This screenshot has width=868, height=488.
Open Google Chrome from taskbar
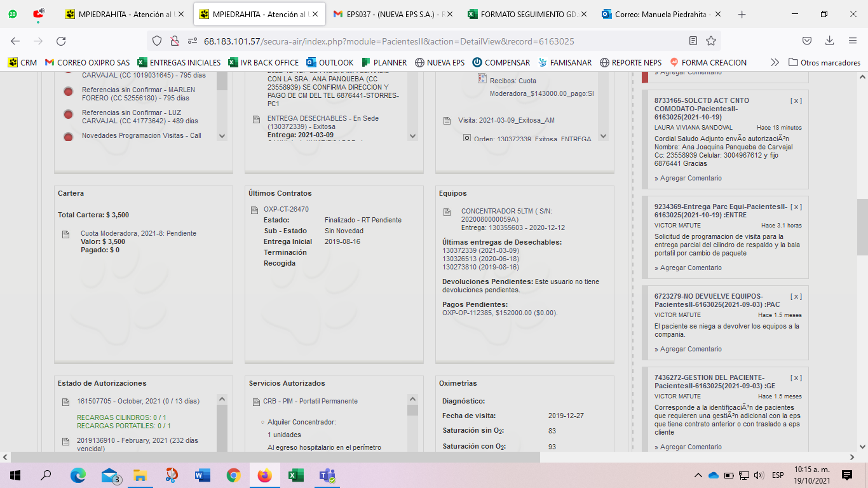234,475
